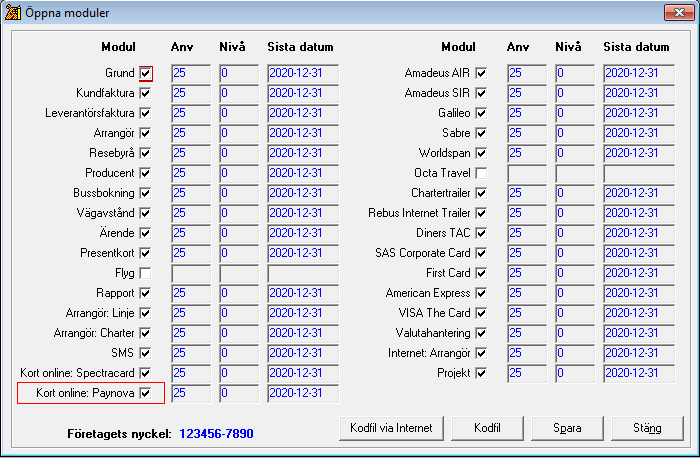This screenshot has height=458, width=700.
Task: Click empty Sista datum field for Octa Travel
Action: (639, 173)
